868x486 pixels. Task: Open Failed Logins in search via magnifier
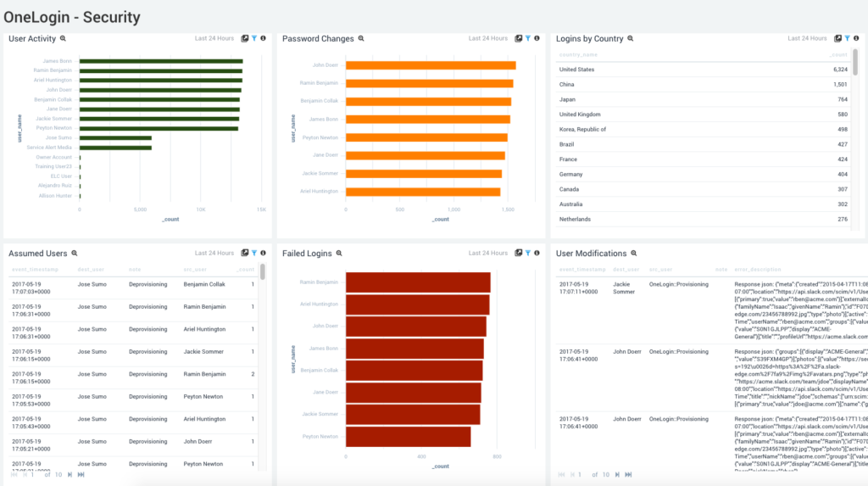pyautogui.click(x=339, y=254)
